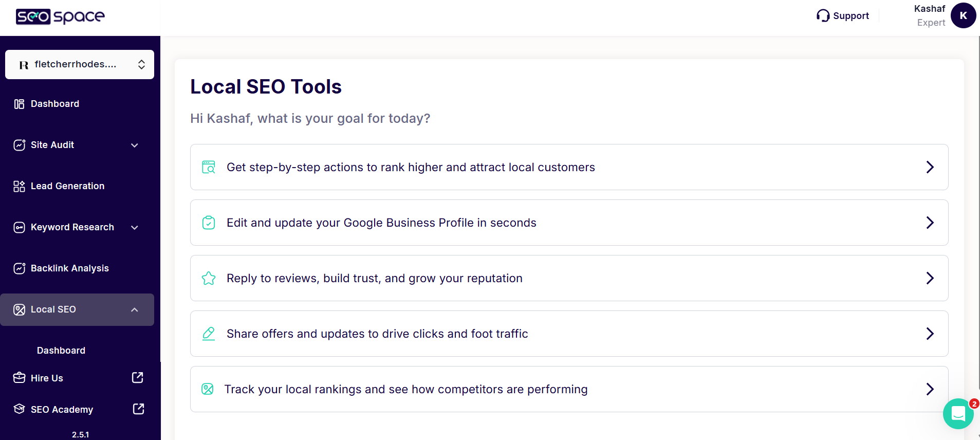The width and height of the screenshot is (980, 440).
Task: Click the Keyword Research sidebar icon
Action: pos(19,227)
